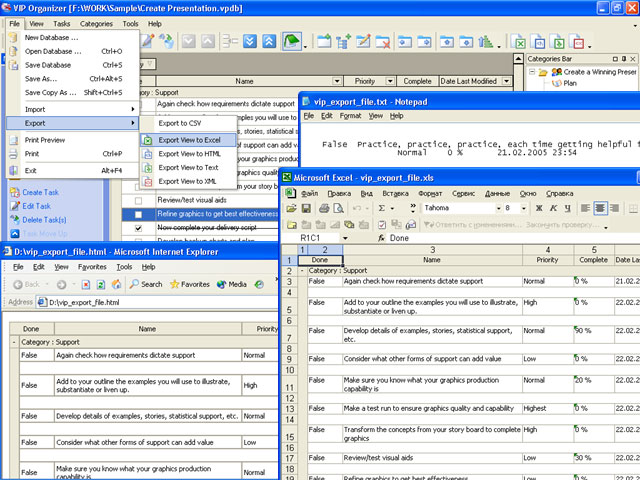Open the Import submenu arrow

[x=134, y=109]
